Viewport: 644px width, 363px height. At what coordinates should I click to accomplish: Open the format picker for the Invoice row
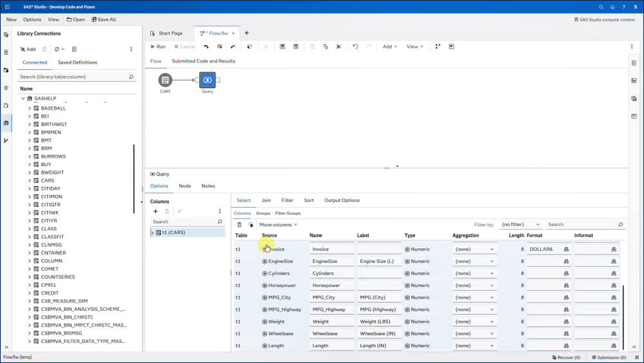567,250
